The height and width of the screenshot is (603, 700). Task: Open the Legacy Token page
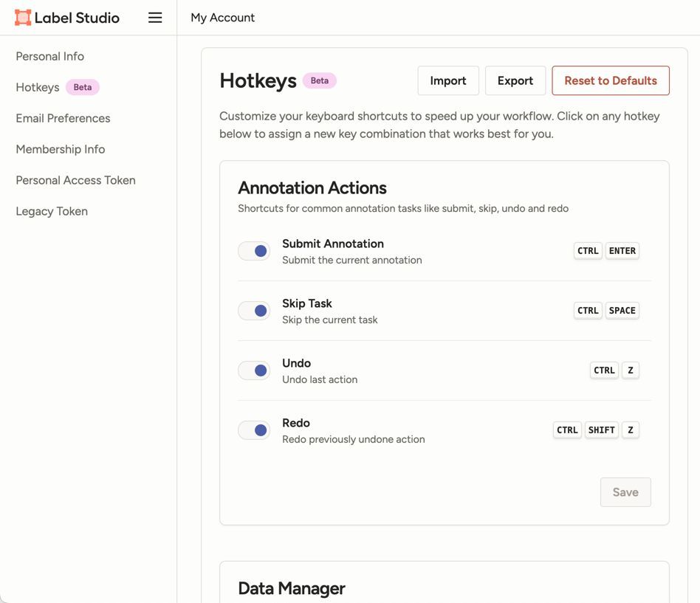tap(52, 211)
